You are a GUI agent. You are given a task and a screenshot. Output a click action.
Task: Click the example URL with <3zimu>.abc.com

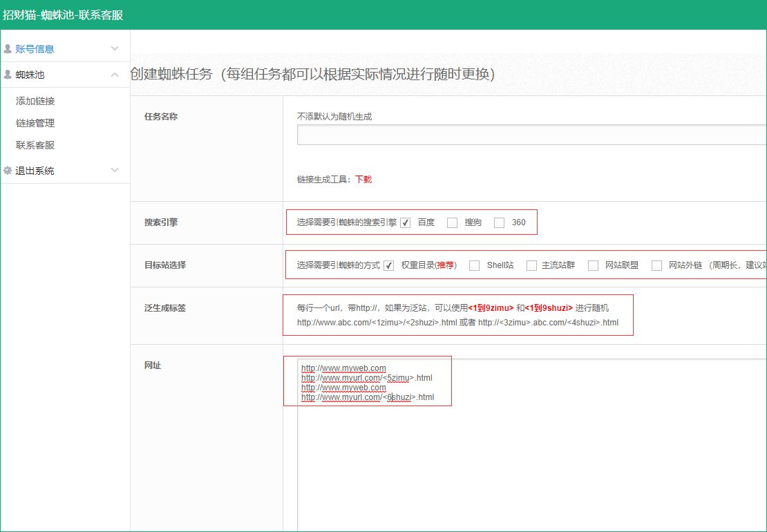[x=549, y=323]
